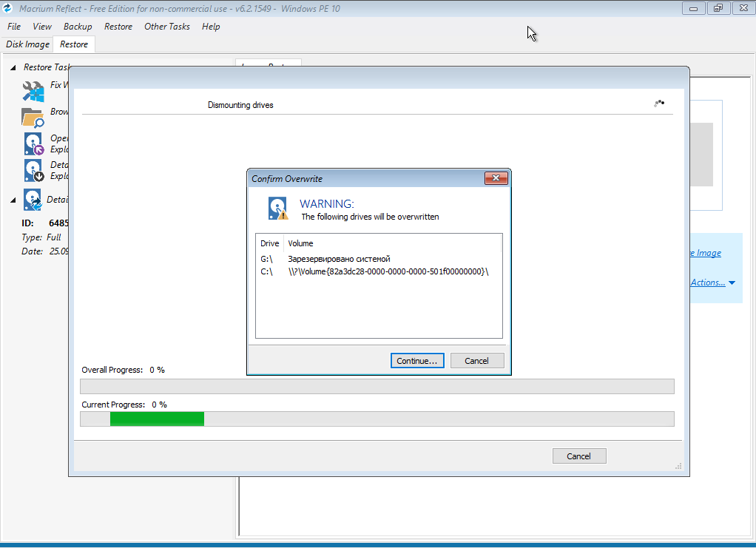Click the Browse for image file folder icon
Image resolution: width=756 pixels, height=548 pixels.
click(33, 118)
